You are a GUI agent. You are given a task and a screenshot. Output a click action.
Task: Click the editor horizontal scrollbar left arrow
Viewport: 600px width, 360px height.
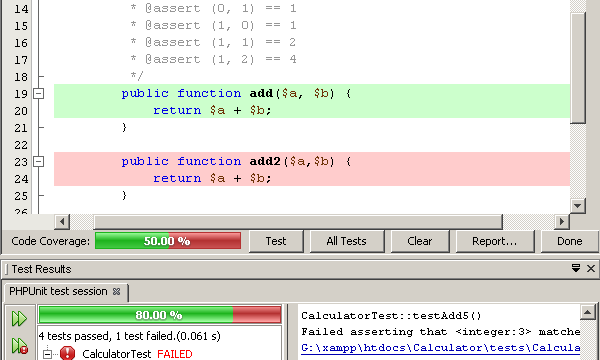[62, 222]
